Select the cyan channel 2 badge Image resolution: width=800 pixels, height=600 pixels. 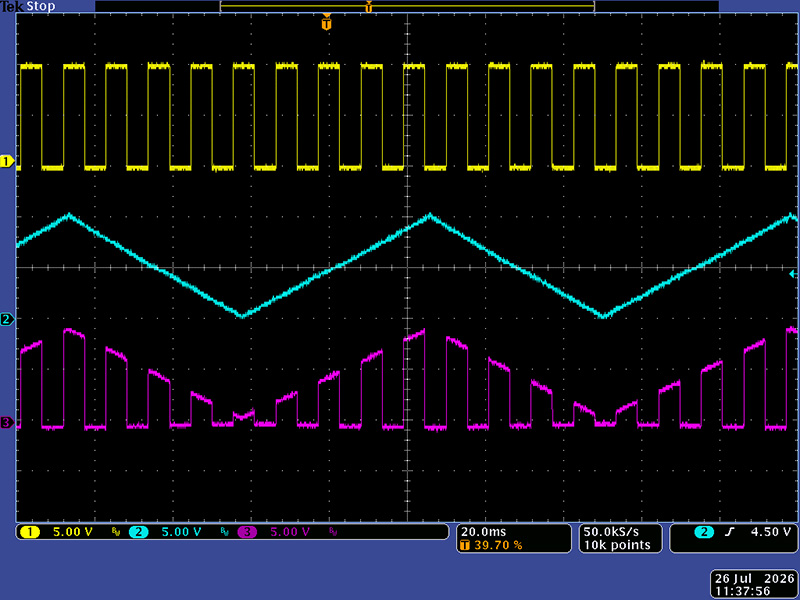coord(138,532)
